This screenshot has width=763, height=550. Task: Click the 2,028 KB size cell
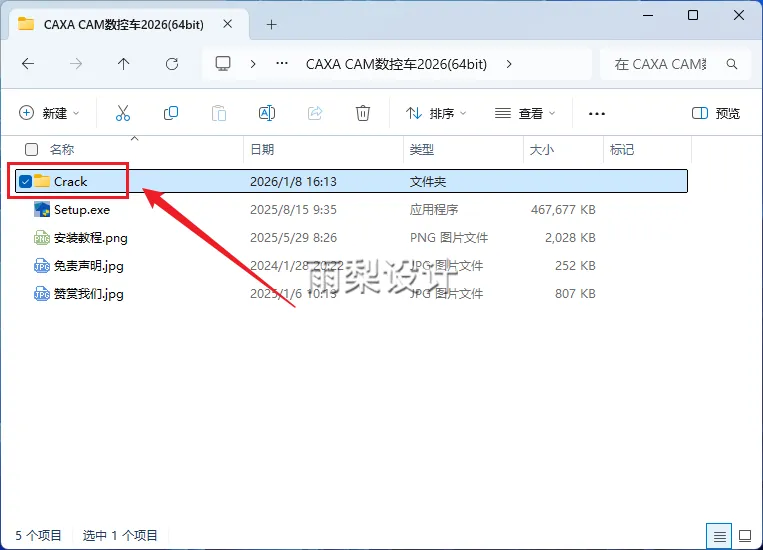click(570, 238)
